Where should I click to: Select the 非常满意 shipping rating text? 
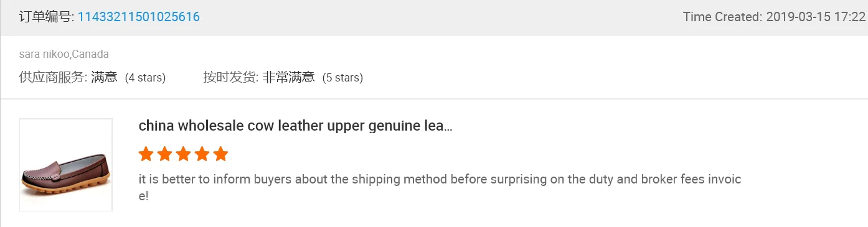tap(288, 77)
